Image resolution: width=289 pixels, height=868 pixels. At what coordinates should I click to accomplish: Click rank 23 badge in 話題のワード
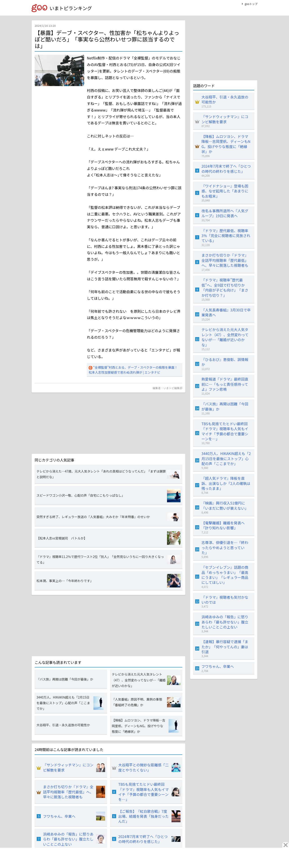[x=197, y=624]
